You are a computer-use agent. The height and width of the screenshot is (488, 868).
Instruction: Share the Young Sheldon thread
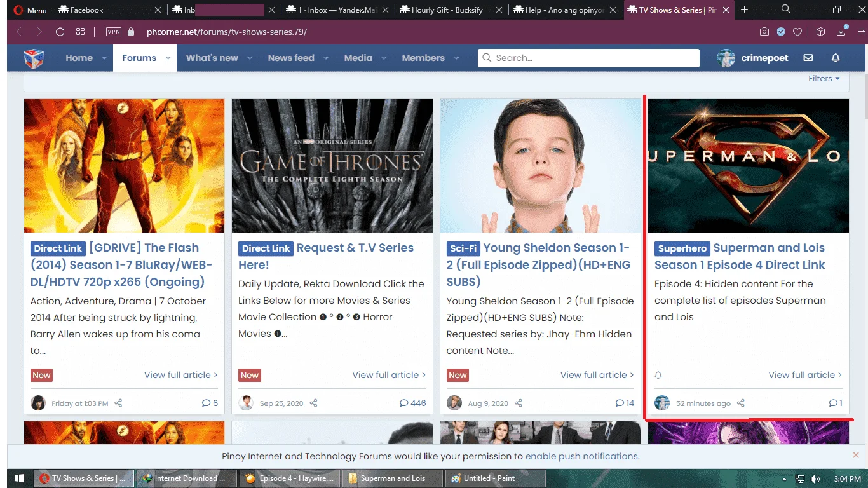(519, 403)
